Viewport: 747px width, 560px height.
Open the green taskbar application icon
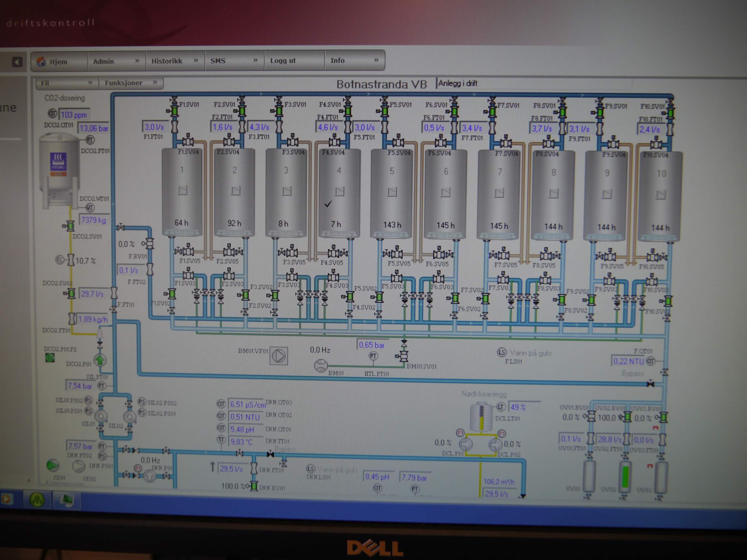point(37,499)
